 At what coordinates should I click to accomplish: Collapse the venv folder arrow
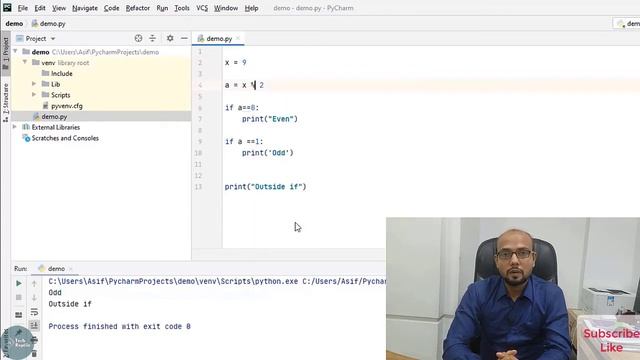pyautogui.click(x=25, y=62)
